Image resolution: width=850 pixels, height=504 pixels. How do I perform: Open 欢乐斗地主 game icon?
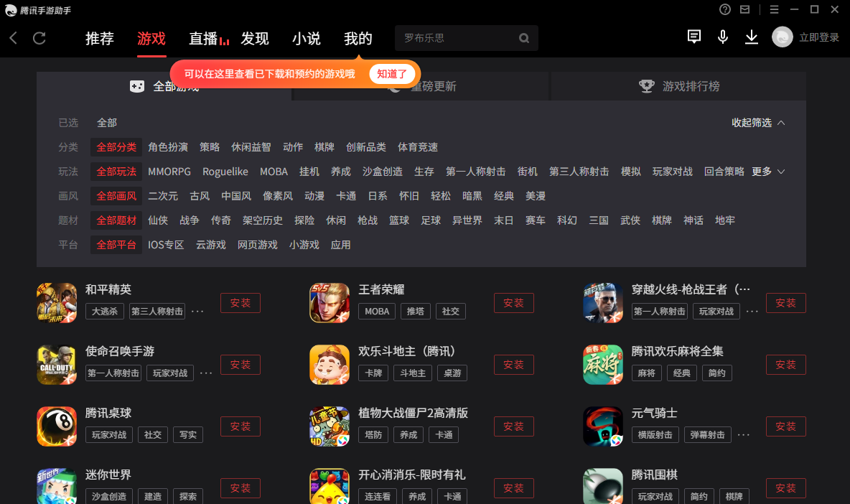point(330,364)
